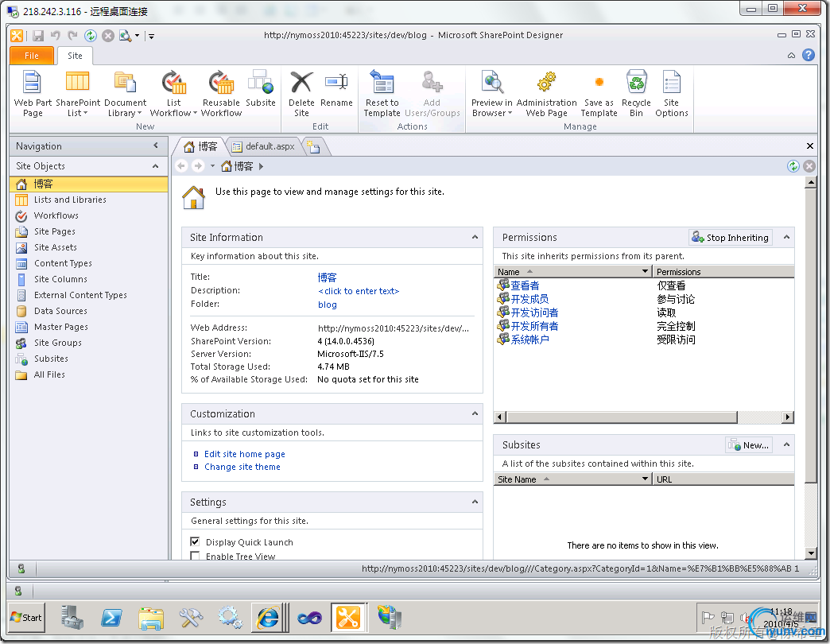This screenshot has width=830, height=644.
Task: Click the page vertical scrollbar down arrow
Action: [x=810, y=553]
